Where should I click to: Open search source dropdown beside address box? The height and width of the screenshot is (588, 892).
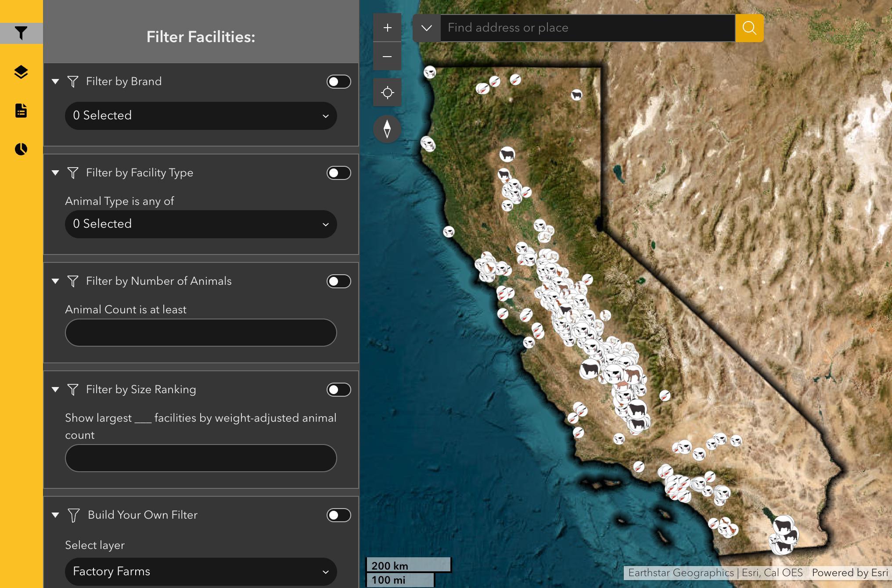(x=426, y=28)
